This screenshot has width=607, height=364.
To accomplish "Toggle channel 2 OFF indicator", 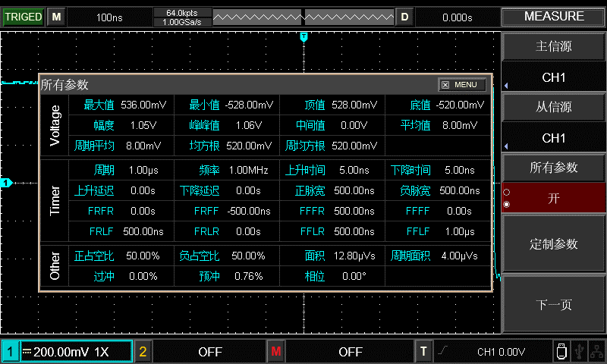I will click(x=209, y=351).
